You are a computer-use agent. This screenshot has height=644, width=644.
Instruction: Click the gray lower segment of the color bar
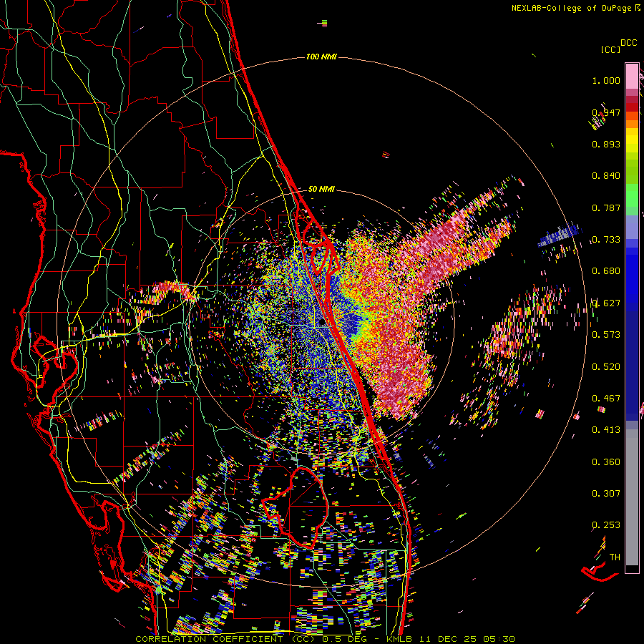[632, 497]
